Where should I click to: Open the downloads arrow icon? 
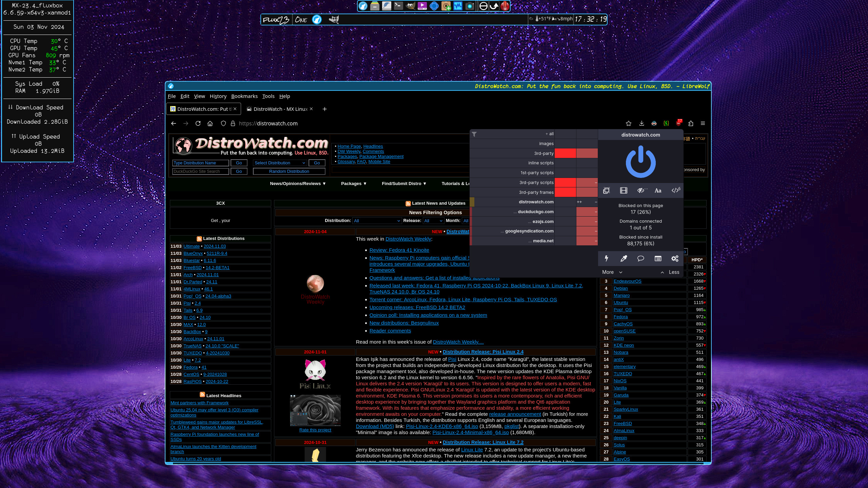click(642, 123)
